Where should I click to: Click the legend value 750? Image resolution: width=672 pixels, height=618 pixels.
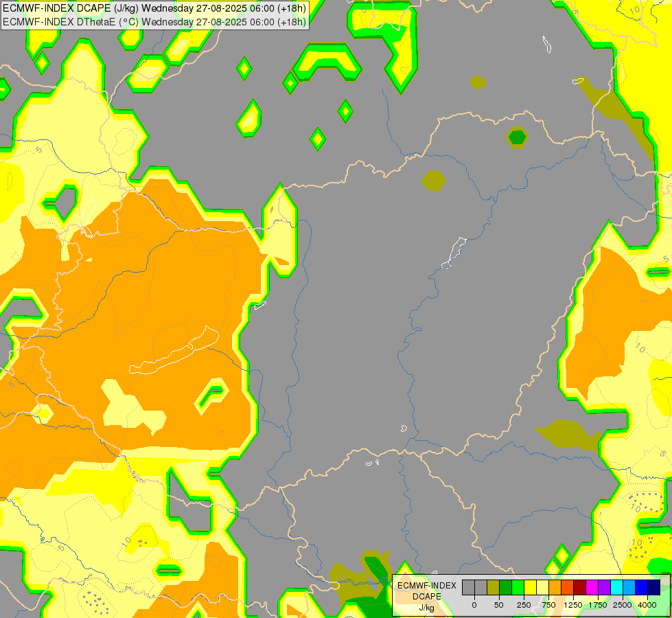click(x=548, y=605)
